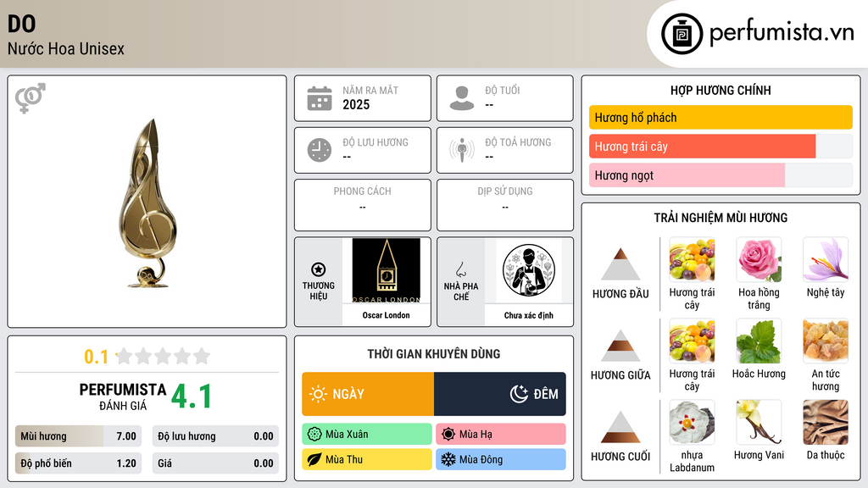Click the star badge icon above Thương hiệu
Image resolution: width=868 pixels, height=488 pixels.
pos(319,269)
